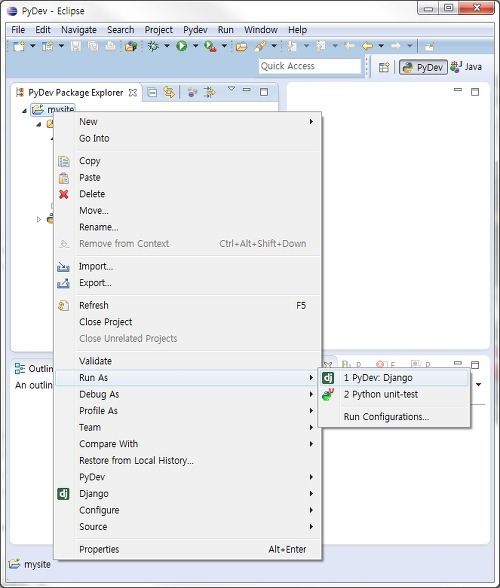The image size is (500, 588).
Task: Choose Go Into in context menu
Action: pyautogui.click(x=188, y=138)
